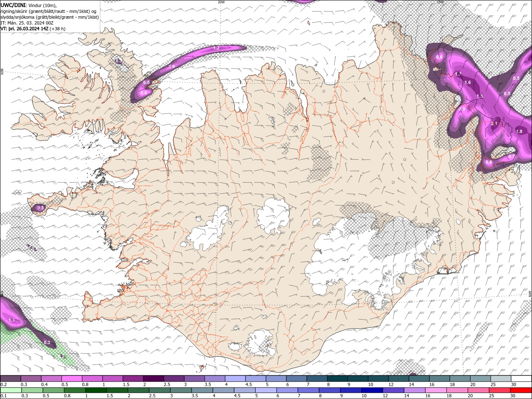
Task: Click the 'rigning/skúrir' legend description line
Action: [x=49, y=11]
